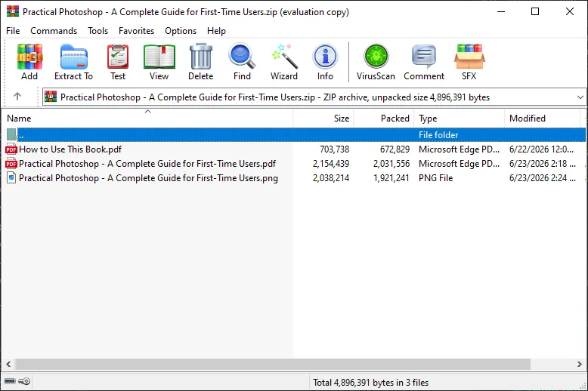Viewport: 588px width, 391px height.
Task: Maximize the WinRAR window
Action: click(535, 11)
